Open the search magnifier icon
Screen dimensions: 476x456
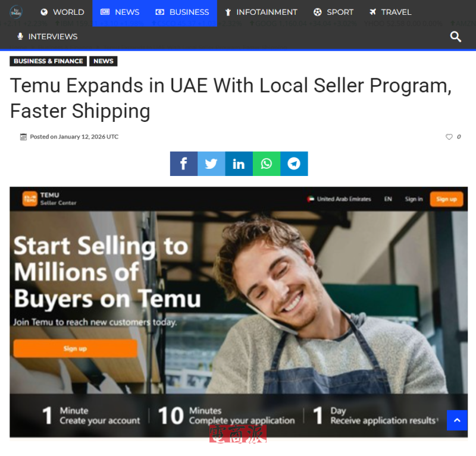click(x=455, y=37)
